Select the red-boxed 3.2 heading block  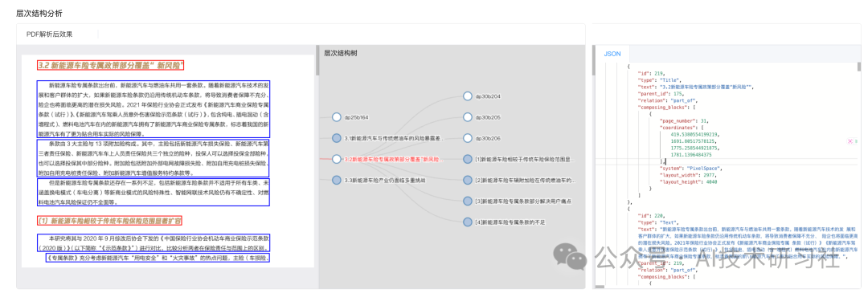click(x=110, y=65)
